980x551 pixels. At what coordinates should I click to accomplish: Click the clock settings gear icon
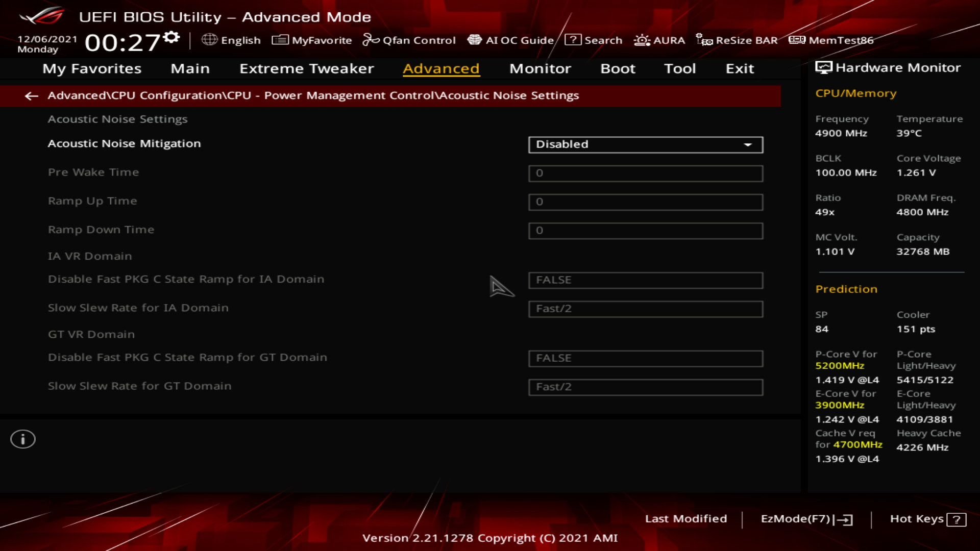[x=172, y=37]
